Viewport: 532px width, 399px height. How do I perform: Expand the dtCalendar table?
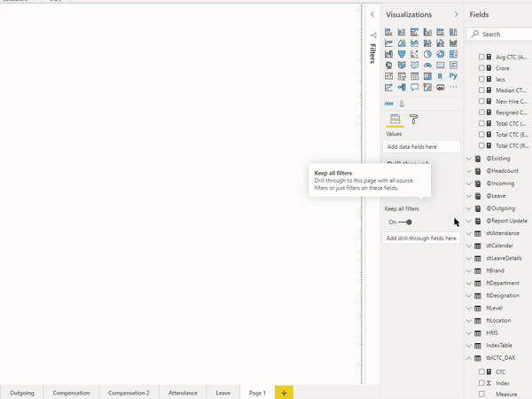469,246
